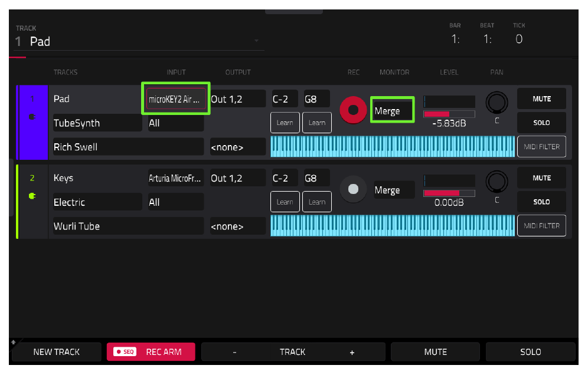Open Keys track <none> send field
Screen dimensions: 588x375
[238, 226]
